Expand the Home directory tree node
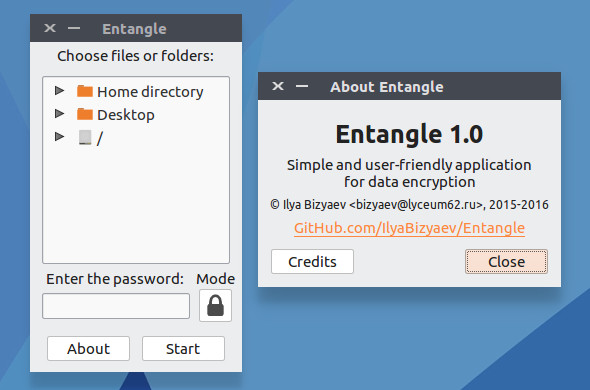This screenshot has height=390, width=590. 59,90
